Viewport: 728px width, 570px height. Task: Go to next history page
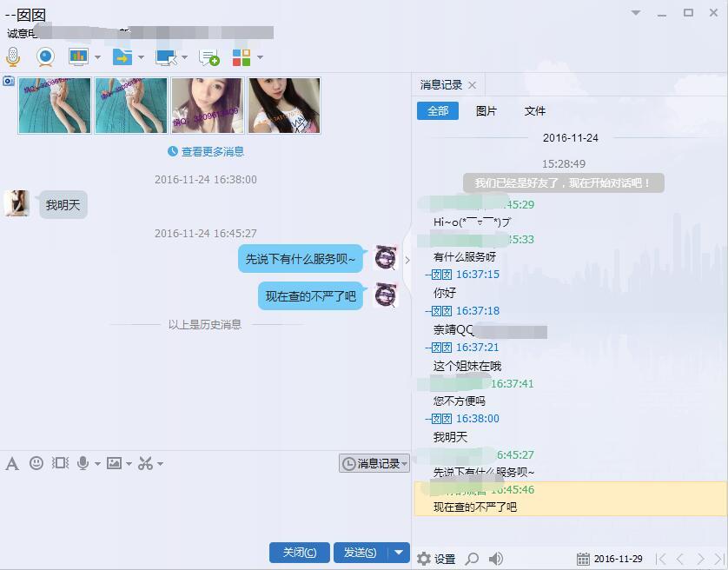[700, 559]
